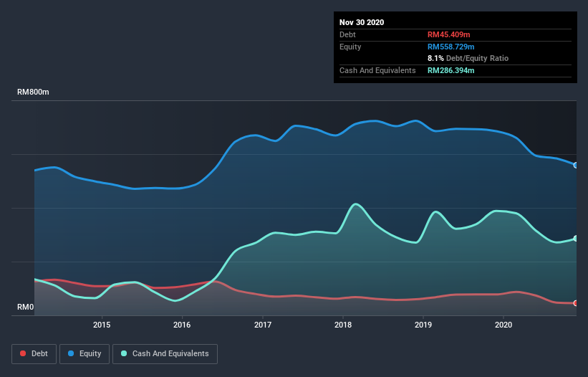Screen dimensions: 588x377
Task: Click the RM286.394m cash value
Action: click(450, 70)
